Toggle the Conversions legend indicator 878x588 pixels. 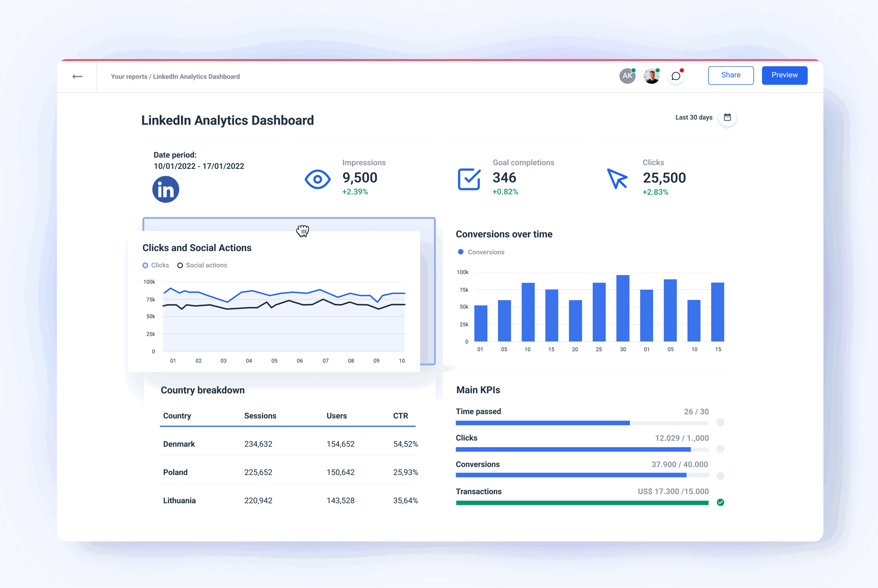[x=460, y=252]
